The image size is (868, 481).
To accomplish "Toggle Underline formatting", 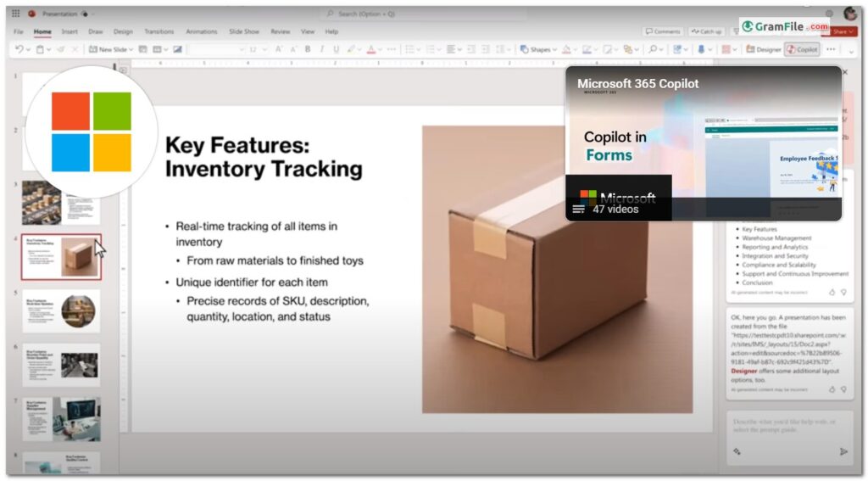I will (x=336, y=49).
